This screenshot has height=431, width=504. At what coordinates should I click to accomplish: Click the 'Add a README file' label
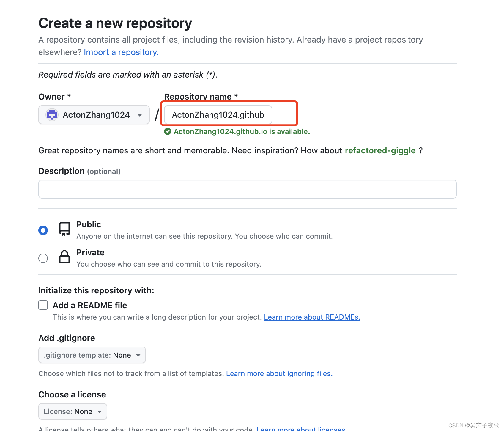(90, 305)
